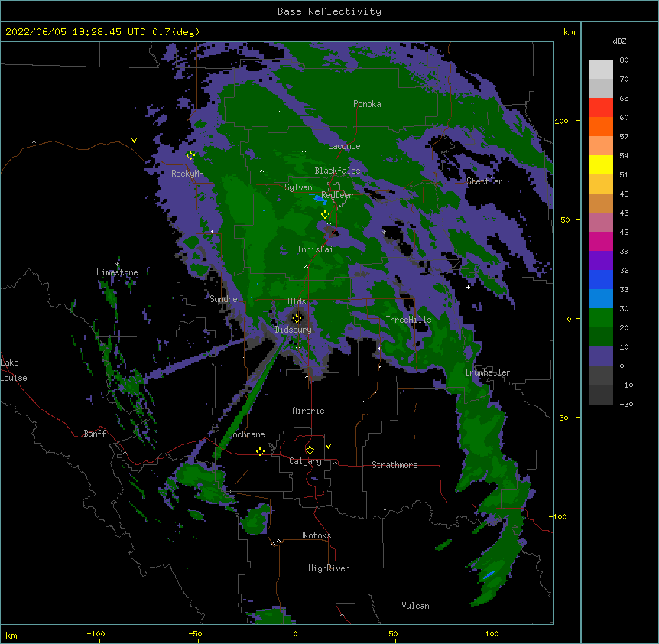This screenshot has height=644, width=659.
Task: Click the yellow marker south of RedDeer
Action: [x=325, y=215]
